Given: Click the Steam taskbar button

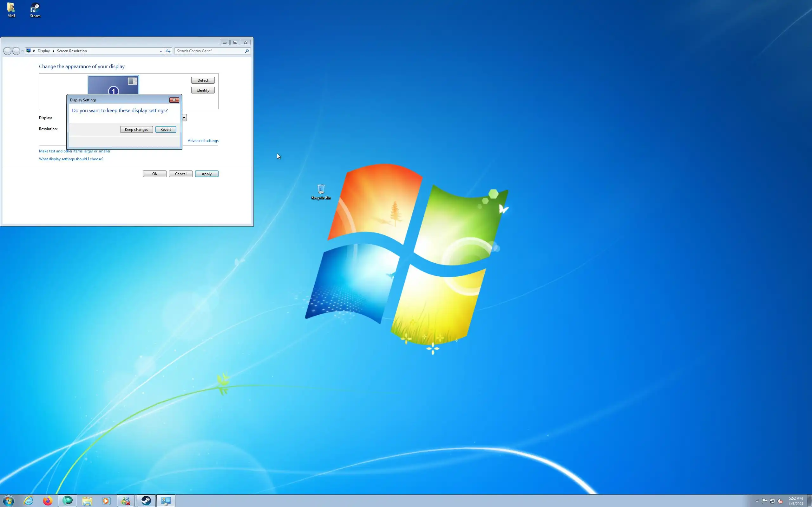Looking at the screenshot, I should [146, 501].
